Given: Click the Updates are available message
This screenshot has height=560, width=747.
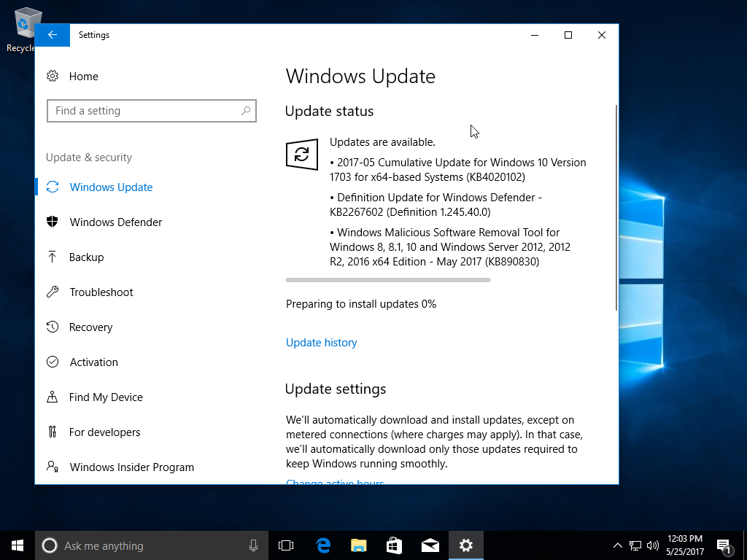Looking at the screenshot, I should [x=382, y=142].
